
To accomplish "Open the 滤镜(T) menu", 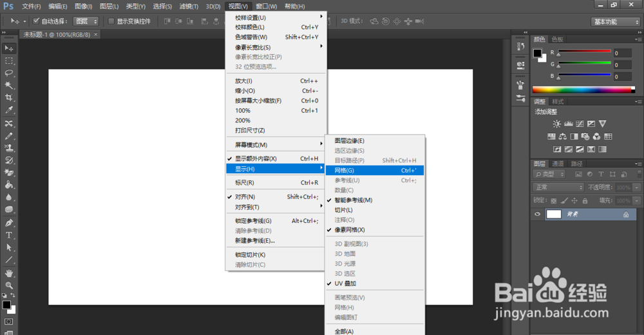I will pos(189,6).
